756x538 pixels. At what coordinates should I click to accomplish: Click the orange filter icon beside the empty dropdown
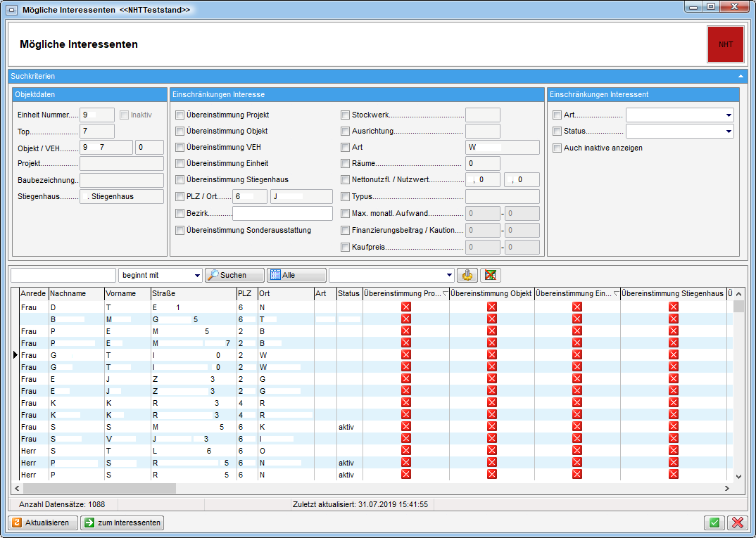tap(466, 275)
